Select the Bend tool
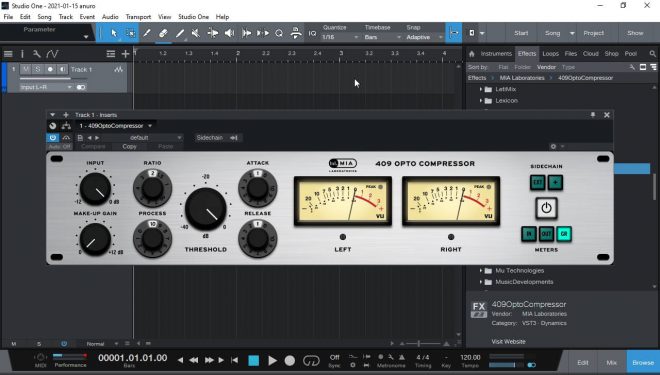 point(213,33)
